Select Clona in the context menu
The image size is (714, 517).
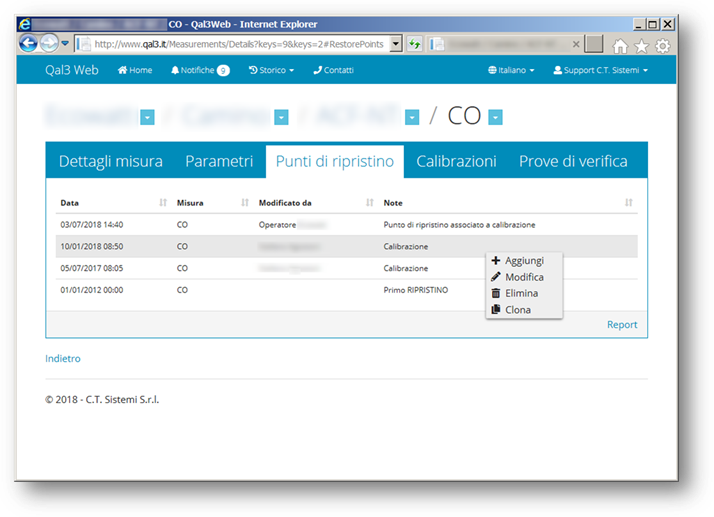[x=518, y=310]
